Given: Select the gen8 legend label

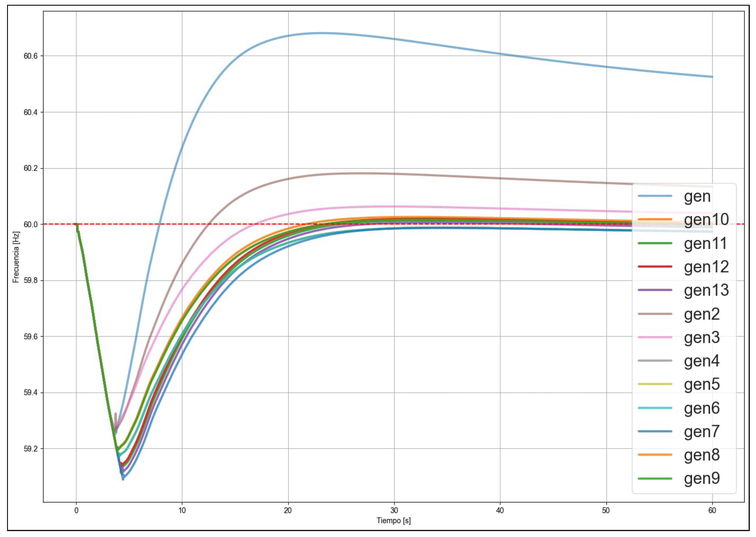Looking at the screenshot, I should 702,455.
